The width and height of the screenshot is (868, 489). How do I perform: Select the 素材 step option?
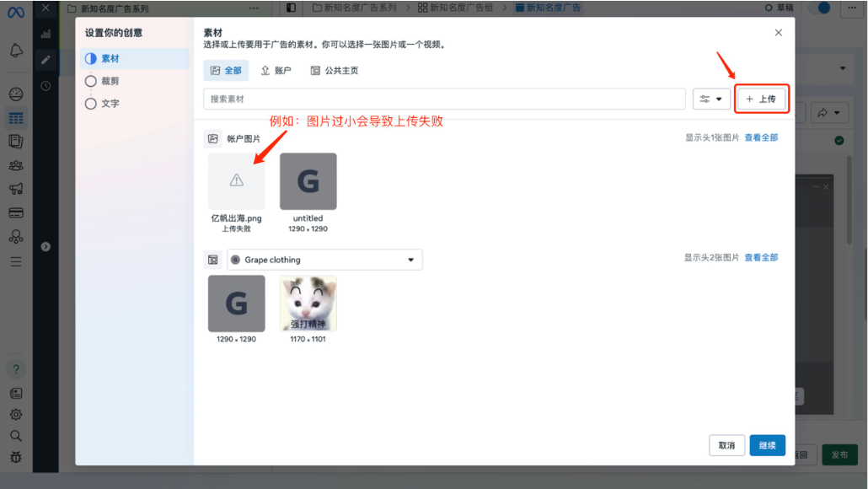110,59
